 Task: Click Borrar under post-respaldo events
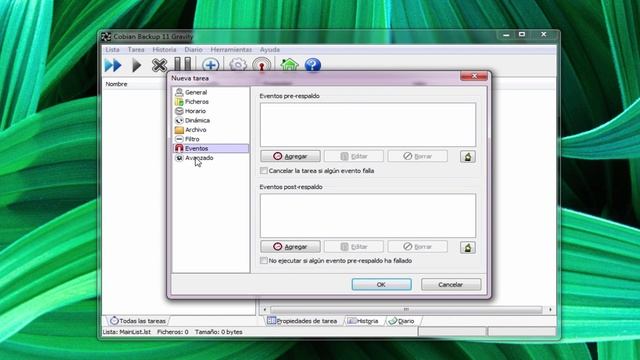[418, 247]
